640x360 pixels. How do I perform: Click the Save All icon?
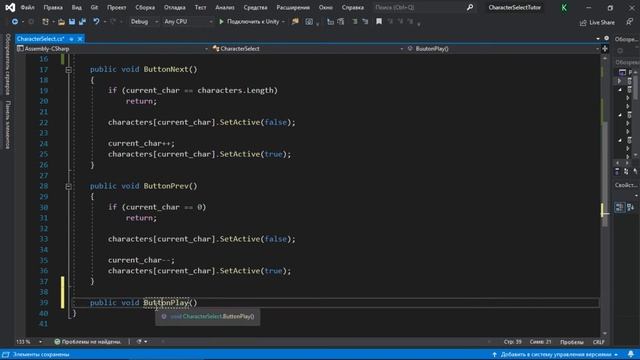point(82,22)
